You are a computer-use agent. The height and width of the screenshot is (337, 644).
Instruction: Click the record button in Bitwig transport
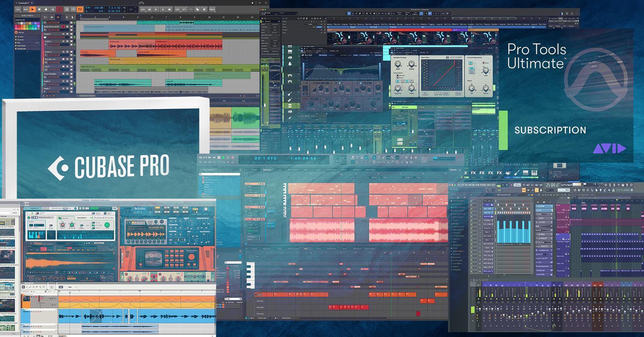point(46,9)
